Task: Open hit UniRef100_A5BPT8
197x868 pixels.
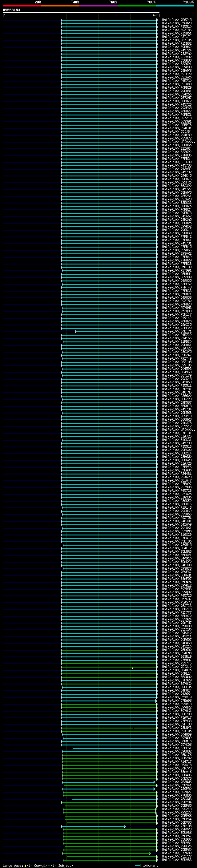Action: click(x=176, y=125)
